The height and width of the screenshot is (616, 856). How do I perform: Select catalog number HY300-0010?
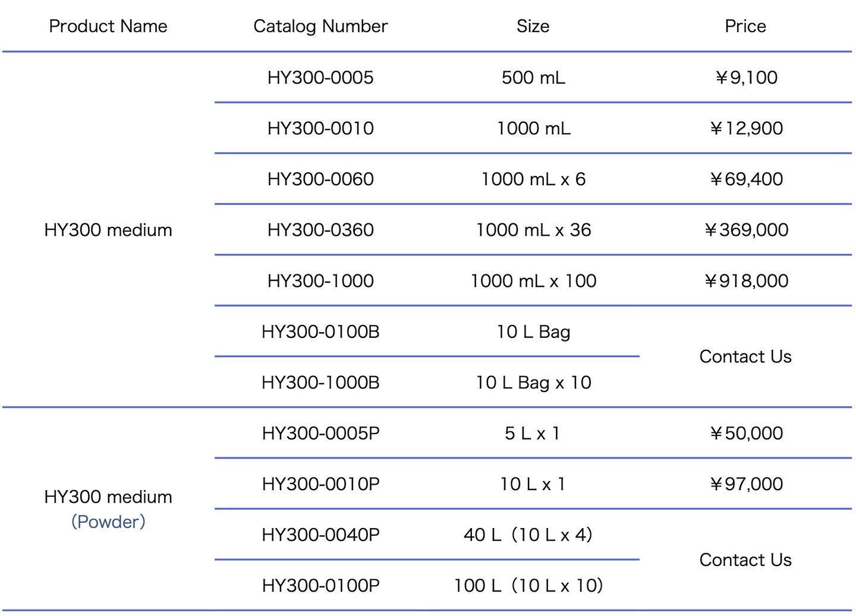320,128
